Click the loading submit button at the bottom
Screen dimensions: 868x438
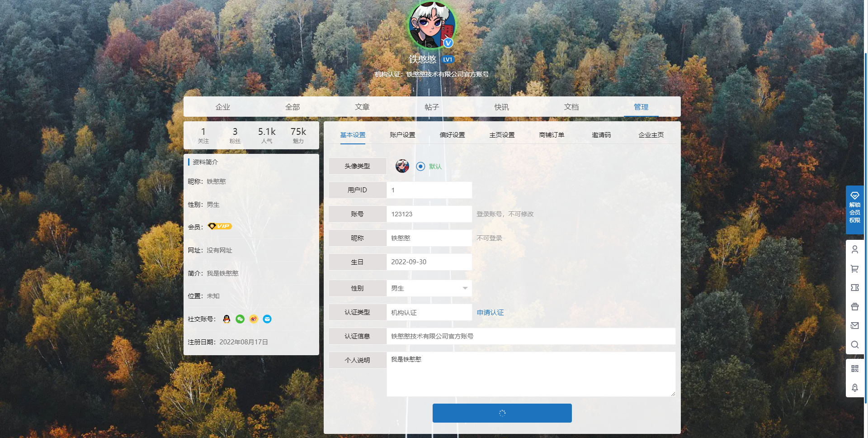pyautogui.click(x=502, y=413)
